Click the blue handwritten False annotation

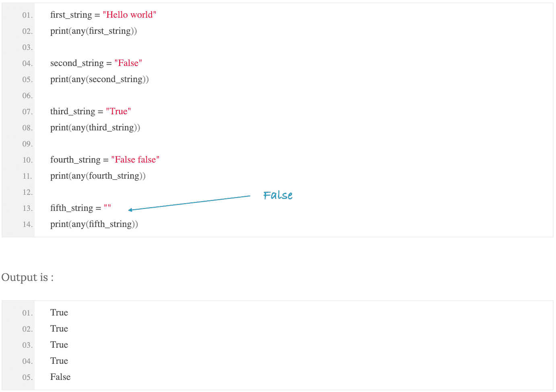[278, 195]
